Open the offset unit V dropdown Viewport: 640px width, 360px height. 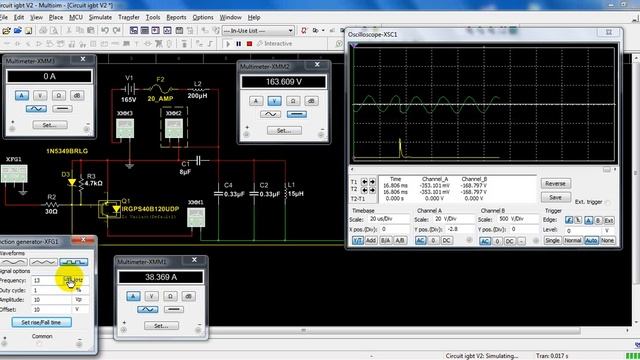pyautogui.click(x=80, y=309)
